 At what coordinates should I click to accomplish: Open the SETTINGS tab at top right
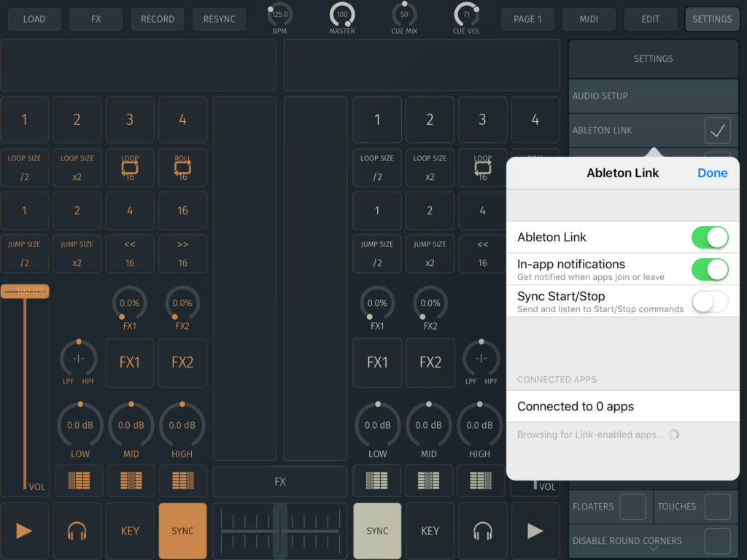pyautogui.click(x=712, y=19)
